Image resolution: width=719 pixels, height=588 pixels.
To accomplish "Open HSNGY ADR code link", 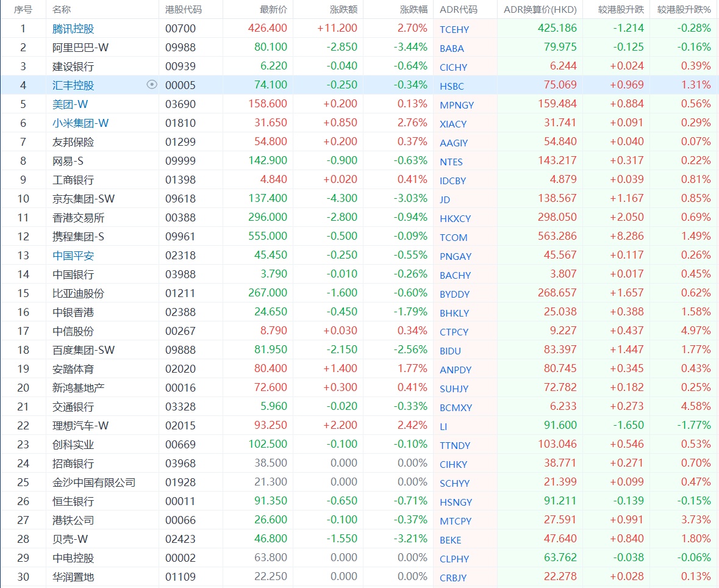I will (456, 503).
